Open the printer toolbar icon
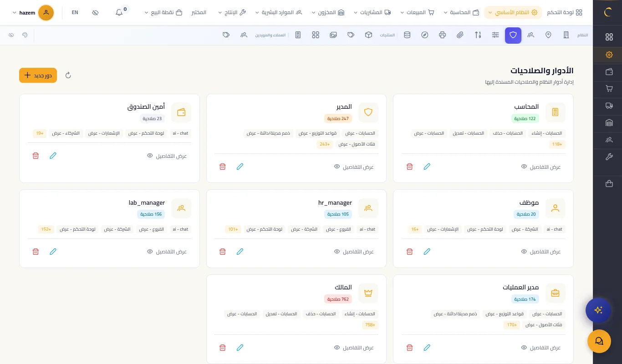 pos(442,35)
